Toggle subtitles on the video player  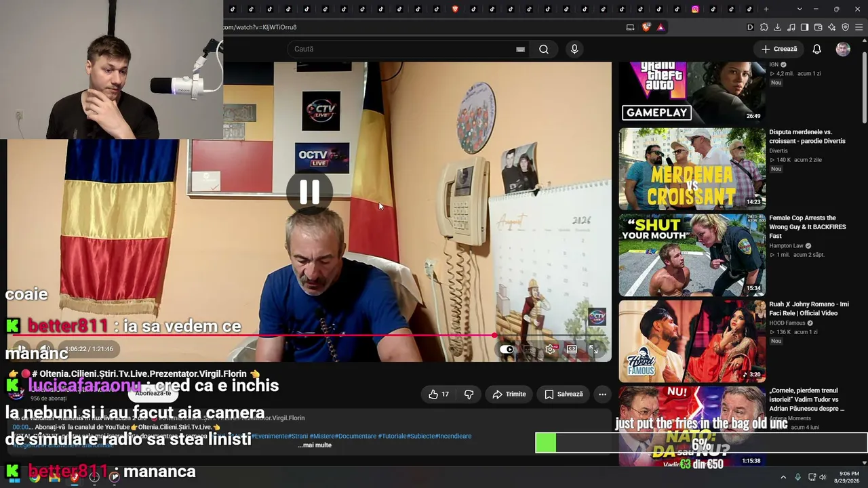coord(528,349)
